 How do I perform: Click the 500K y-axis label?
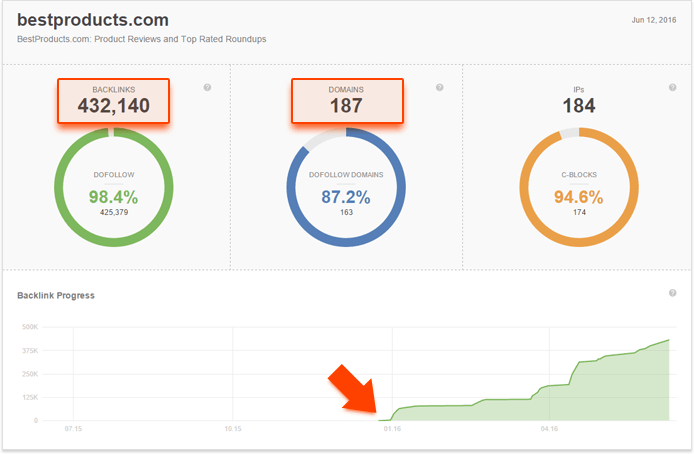click(x=30, y=327)
